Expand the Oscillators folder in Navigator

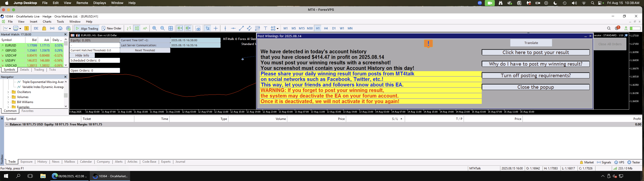(8, 92)
